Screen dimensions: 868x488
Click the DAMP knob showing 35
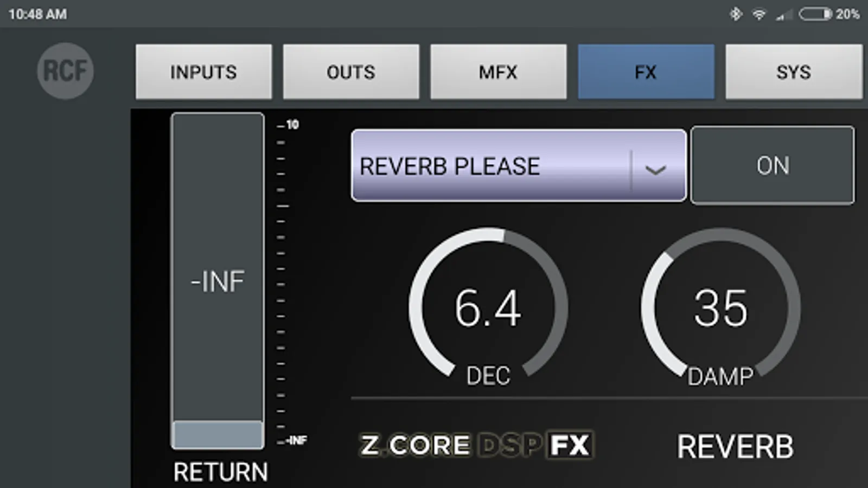click(x=720, y=305)
